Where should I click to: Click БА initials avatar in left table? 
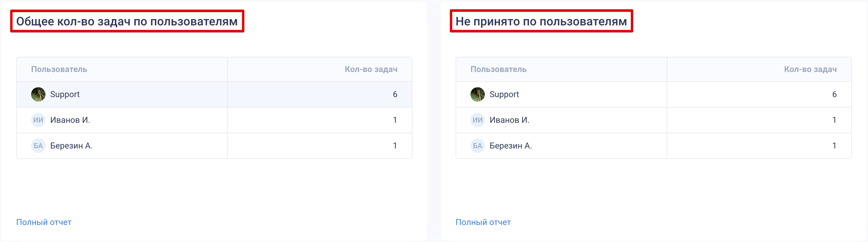(x=38, y=146)
